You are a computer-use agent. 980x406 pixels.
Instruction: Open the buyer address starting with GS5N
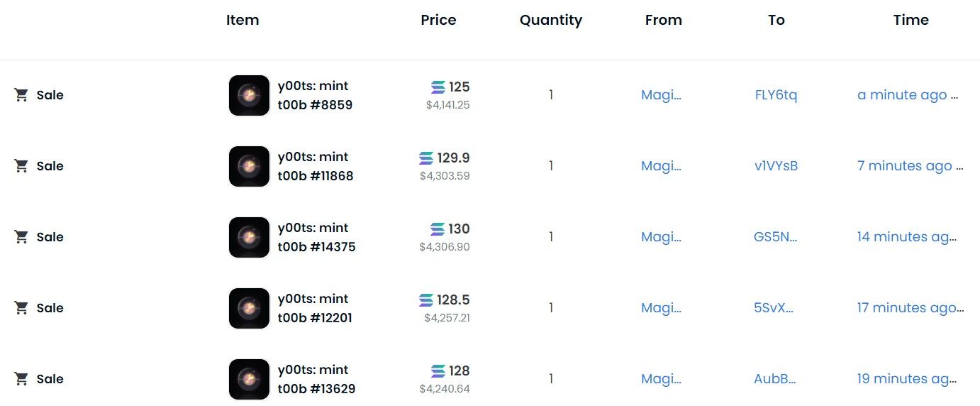pyautogui.click(x=775, y=237)
